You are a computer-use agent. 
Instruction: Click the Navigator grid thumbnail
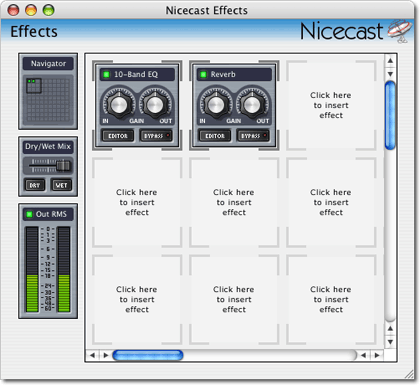48,100
